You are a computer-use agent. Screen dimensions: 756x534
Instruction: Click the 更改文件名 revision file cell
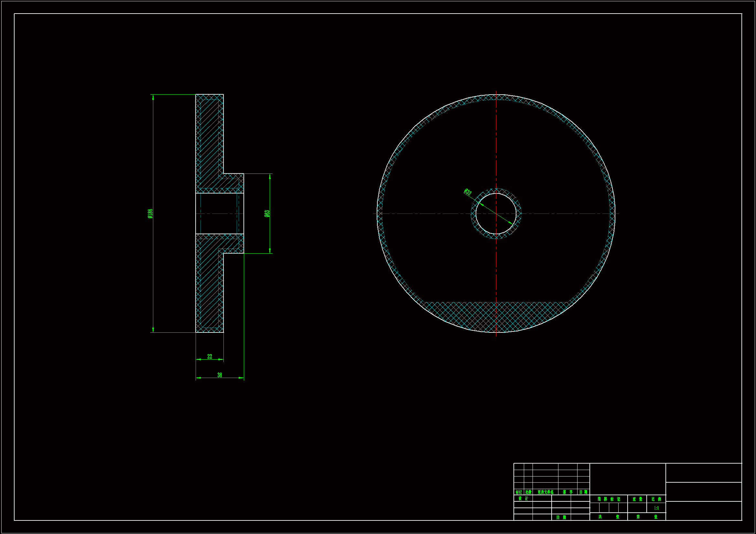coord(545,492)
